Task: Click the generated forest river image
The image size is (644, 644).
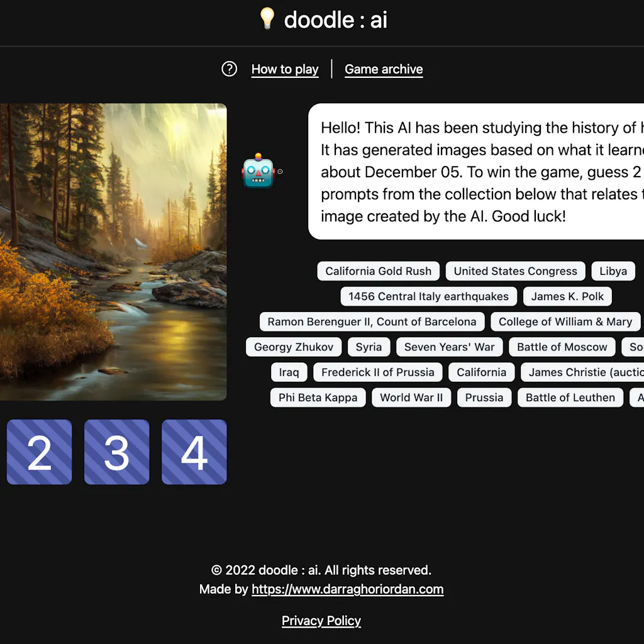Action: click(113, 252)
